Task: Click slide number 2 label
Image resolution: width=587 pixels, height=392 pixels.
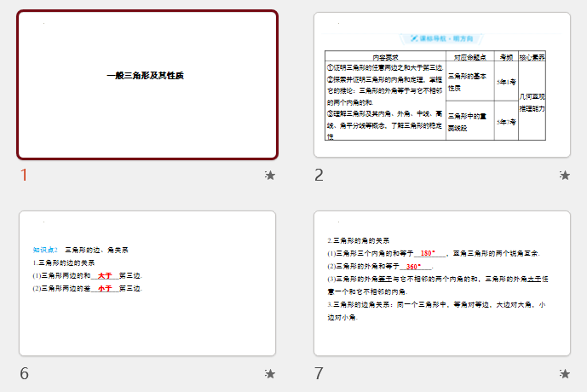Action: pyautogui.click(x=319, y=176)
